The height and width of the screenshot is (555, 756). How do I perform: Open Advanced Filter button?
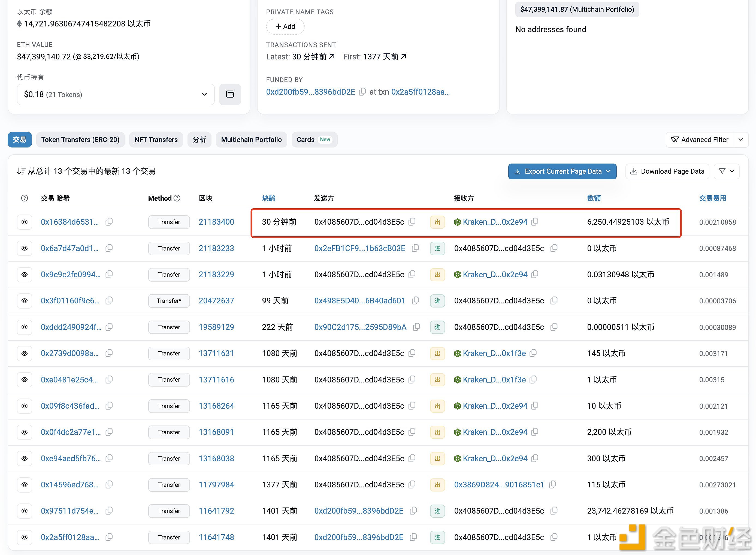(x=700, y=140)
